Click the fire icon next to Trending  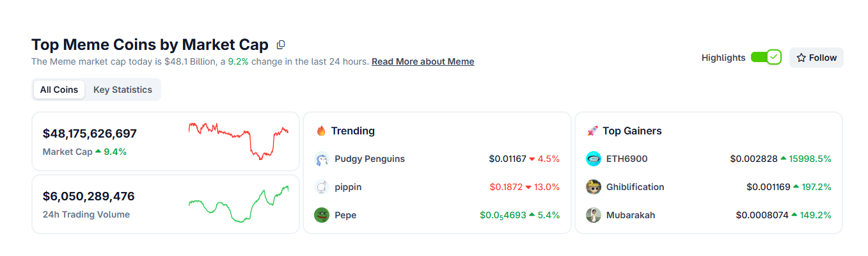point(321,131)
